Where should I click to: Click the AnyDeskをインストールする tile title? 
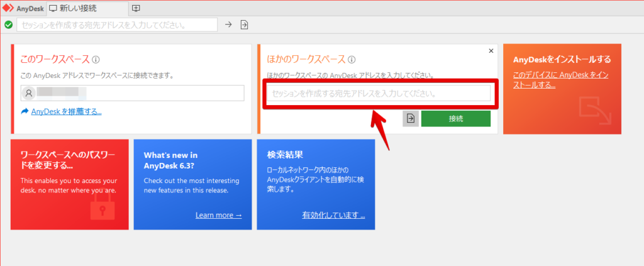(x=562, y=60)
